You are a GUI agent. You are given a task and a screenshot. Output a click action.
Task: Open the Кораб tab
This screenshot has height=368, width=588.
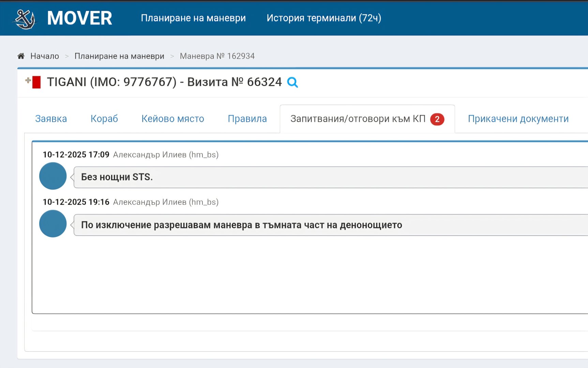point(104,119)
